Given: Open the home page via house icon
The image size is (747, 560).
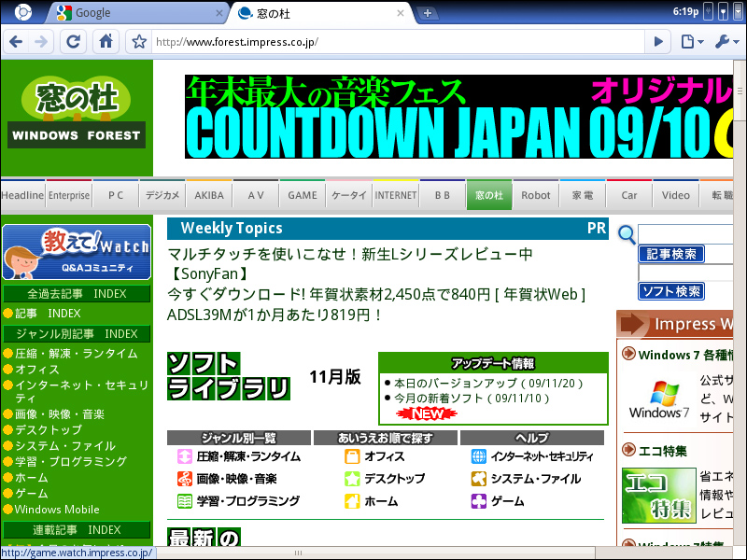Looking at the screenshot, I should point(106,42).
